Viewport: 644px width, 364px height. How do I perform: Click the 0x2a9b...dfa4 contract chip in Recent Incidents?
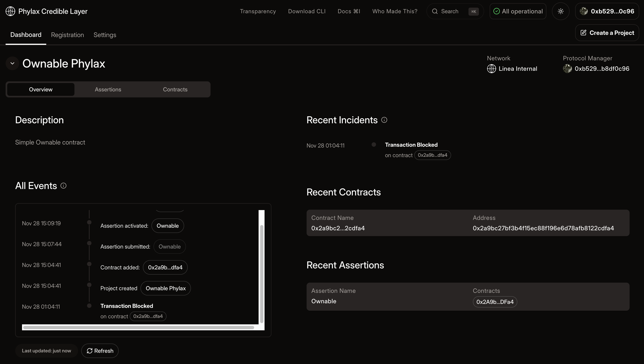point(433,155)
